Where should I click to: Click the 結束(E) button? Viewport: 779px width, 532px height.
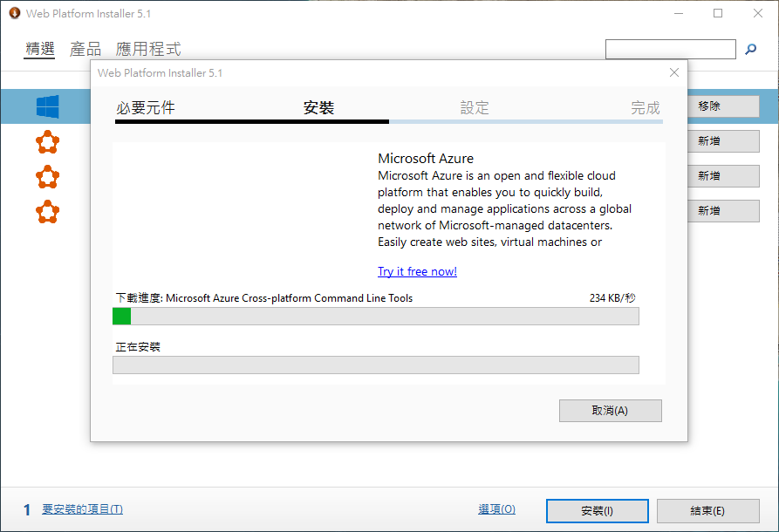708,511
